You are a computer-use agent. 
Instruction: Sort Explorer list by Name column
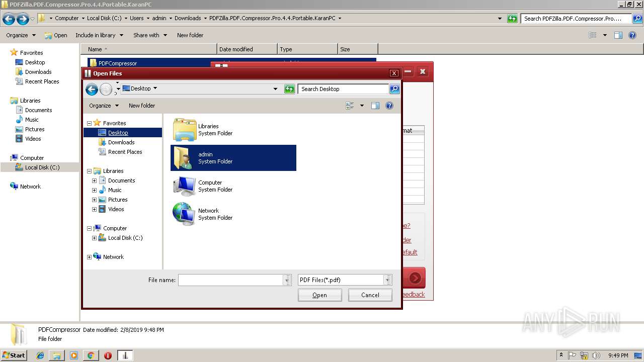pos(149,49)
